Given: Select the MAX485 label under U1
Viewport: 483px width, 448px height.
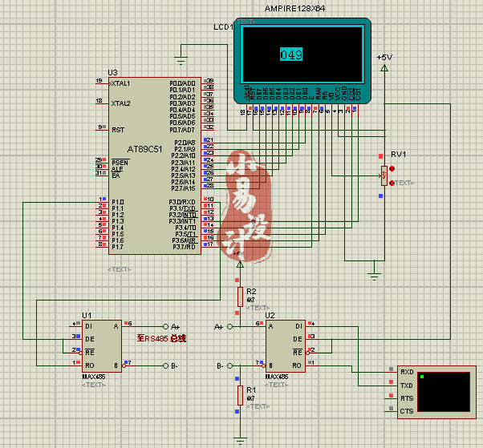Looking at the screenshot, I should tap(94, 377).
